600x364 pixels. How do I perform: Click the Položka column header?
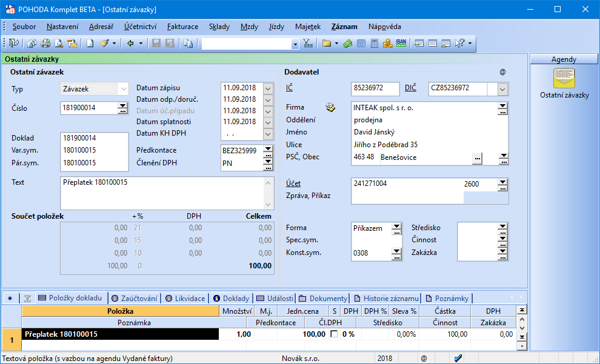click(121, 311)
